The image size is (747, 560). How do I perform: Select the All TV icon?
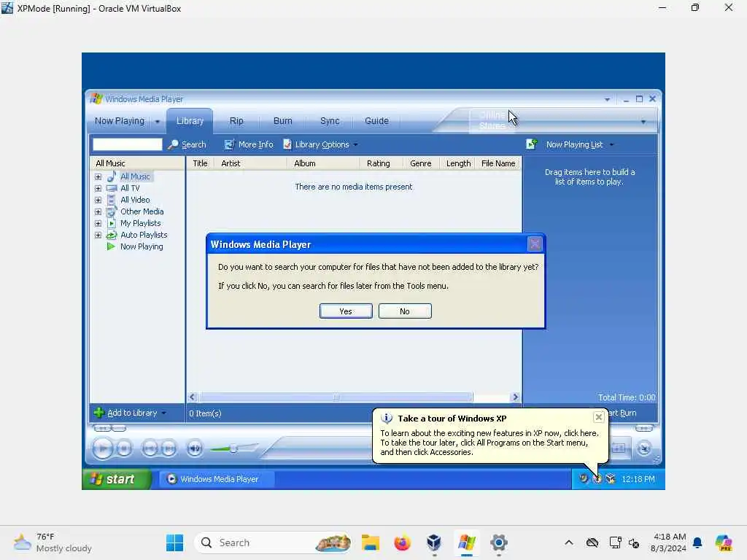tap(112, 188)
